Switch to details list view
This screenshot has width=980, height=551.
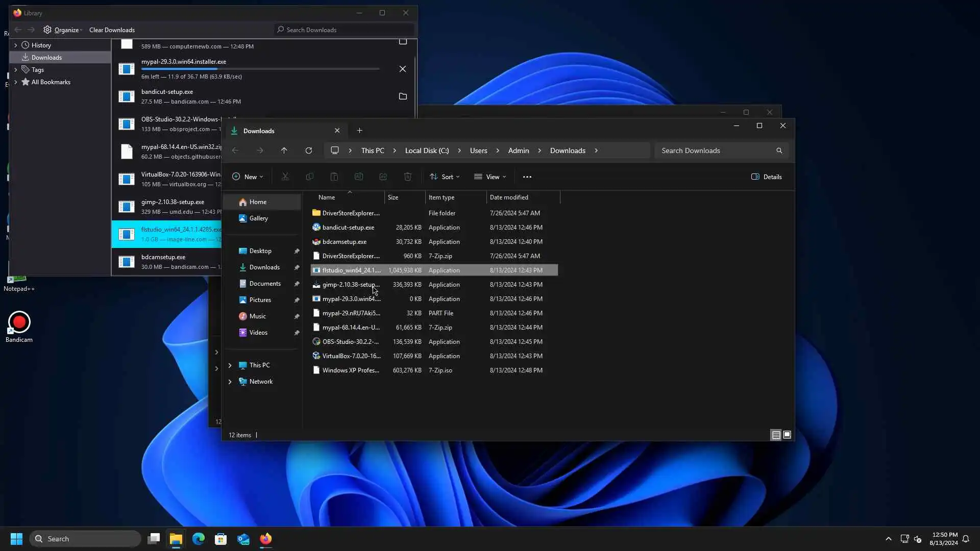[x=776, y=435]
